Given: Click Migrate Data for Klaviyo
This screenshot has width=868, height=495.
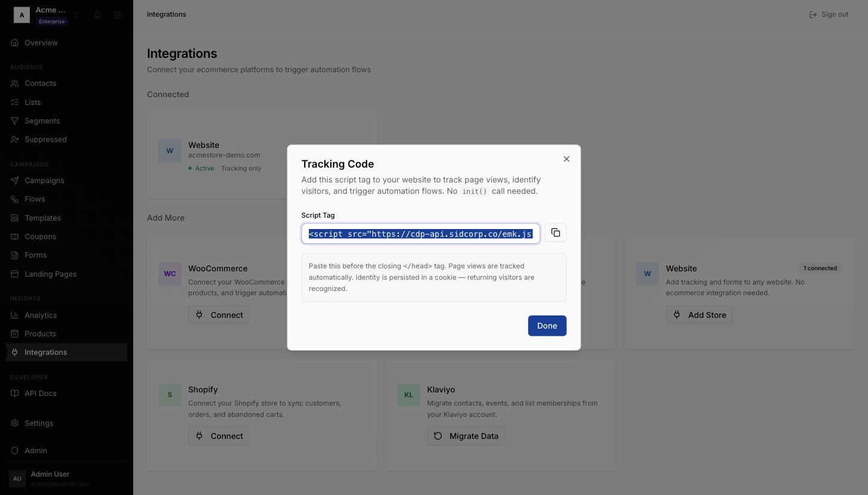Looking at the screenshot, I should tap(466, 436).
